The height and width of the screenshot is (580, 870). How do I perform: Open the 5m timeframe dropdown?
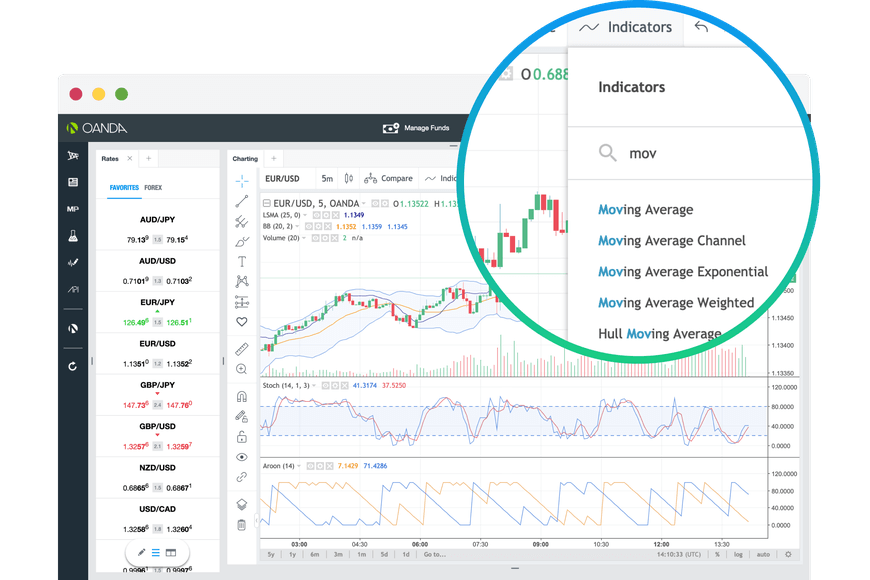(327, 179)
